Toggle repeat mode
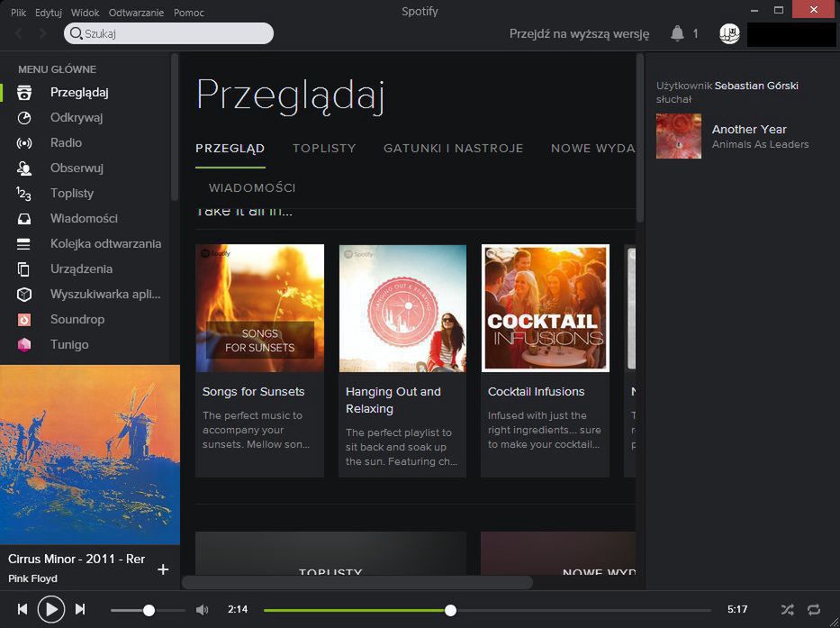Viewport: 840px width, 628px height. click(x=814, y=610)
